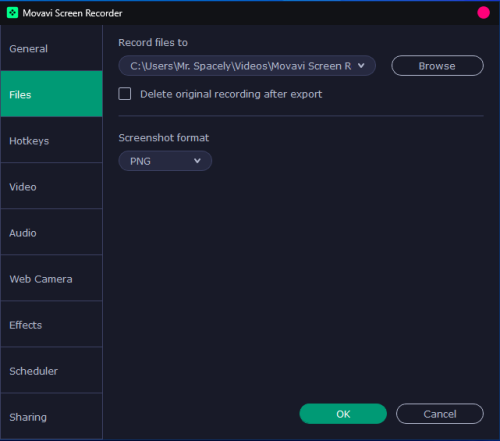The height and width of the screenshot is (441, 500).
Task: Show the Web Camera settings
Action: click(51, 278)
